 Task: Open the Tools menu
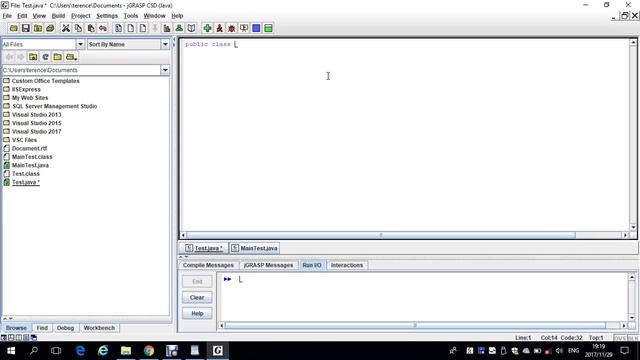click(x=131, y=16)
